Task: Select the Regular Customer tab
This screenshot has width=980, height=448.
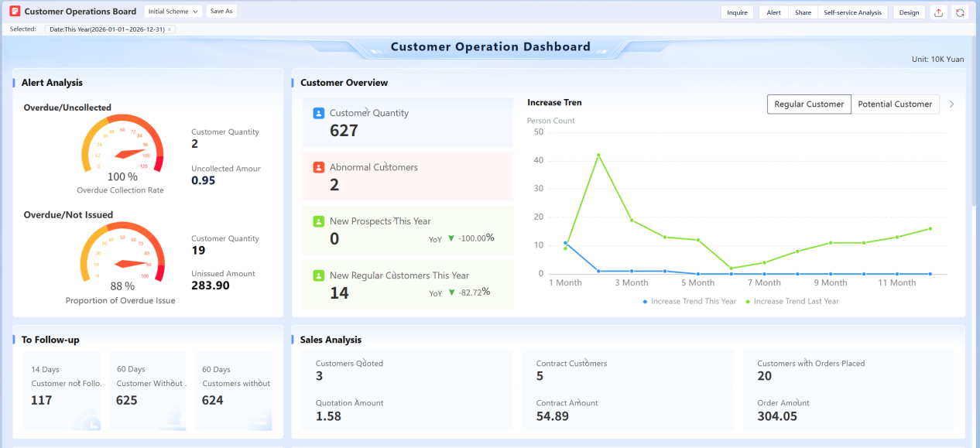Action: (x=809, y=104)
